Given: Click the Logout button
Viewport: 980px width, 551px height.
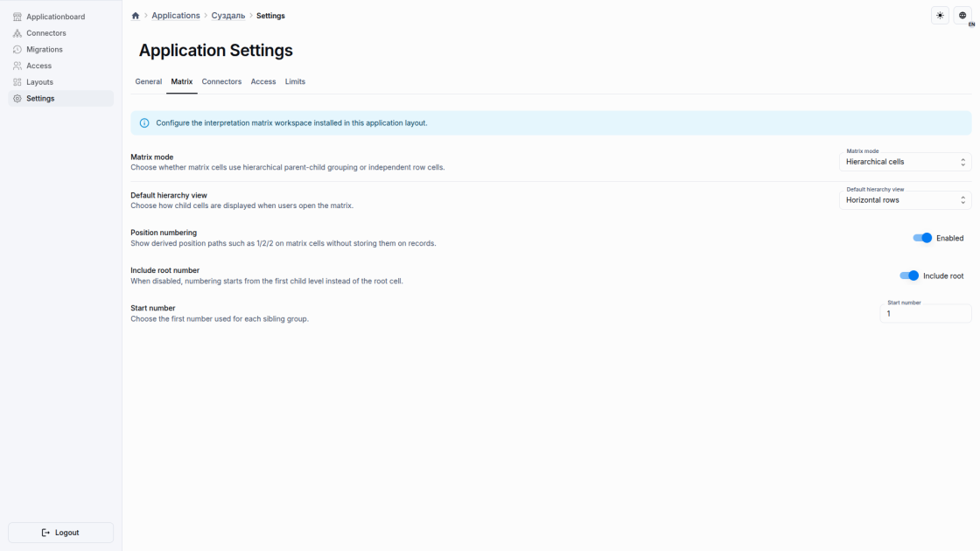Looking at the screenshot, I should coord(60,533).
